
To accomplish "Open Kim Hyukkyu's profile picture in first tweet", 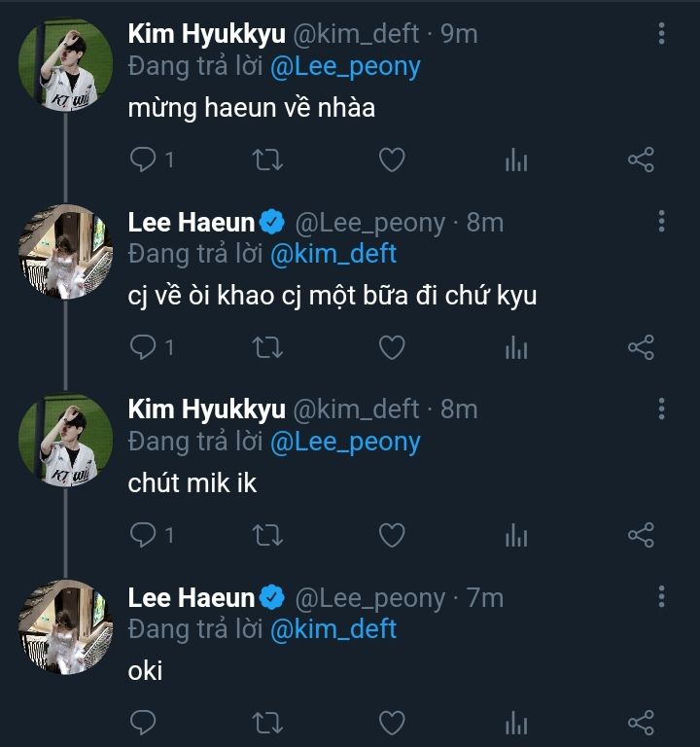I will [65, 66].
